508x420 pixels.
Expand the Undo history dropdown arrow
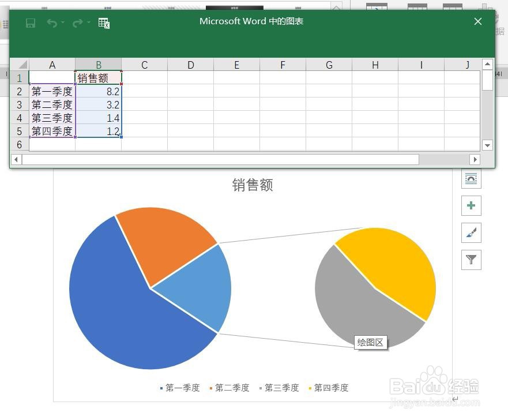(x=62, y=22)
